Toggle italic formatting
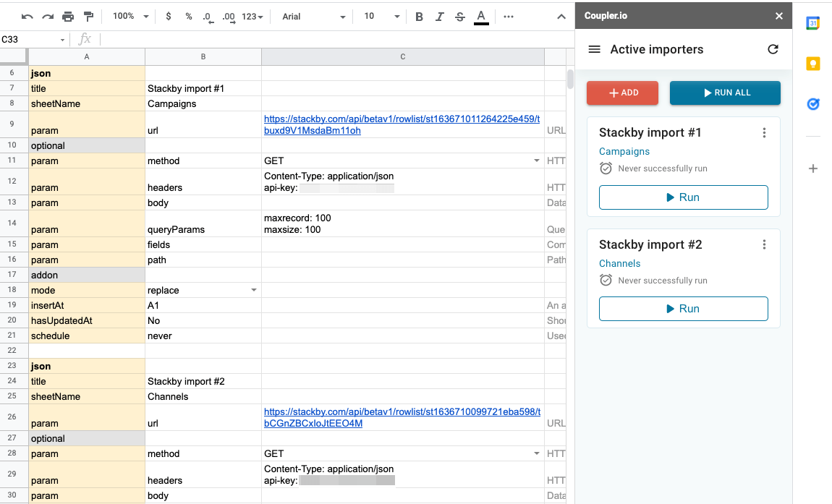 tap(439, 17)
